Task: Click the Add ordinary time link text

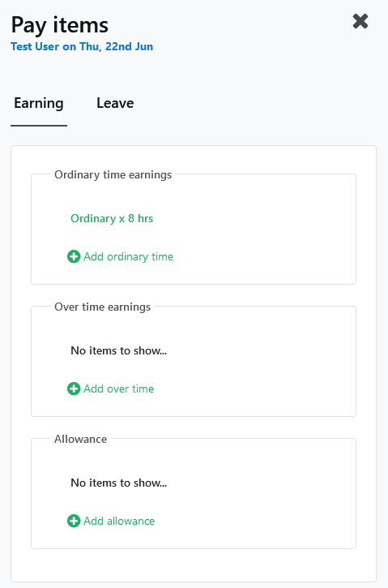Action: click(x=128, y=256)
